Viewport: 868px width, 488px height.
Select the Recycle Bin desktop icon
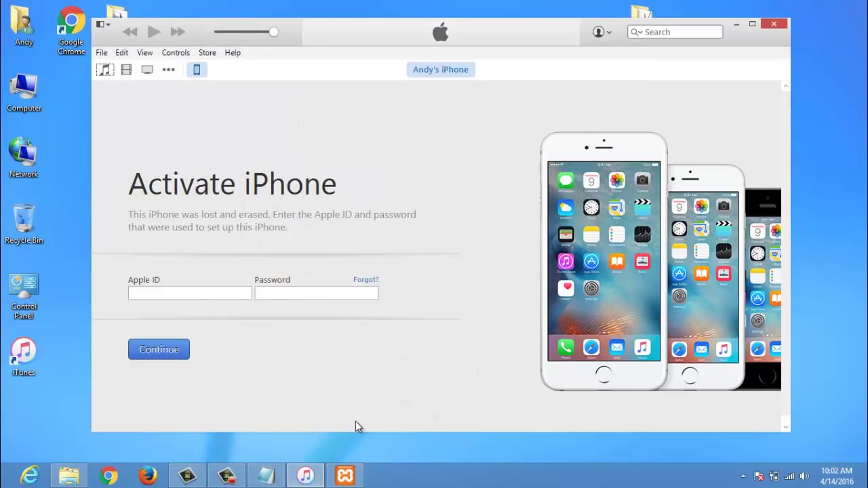[24, 224]
